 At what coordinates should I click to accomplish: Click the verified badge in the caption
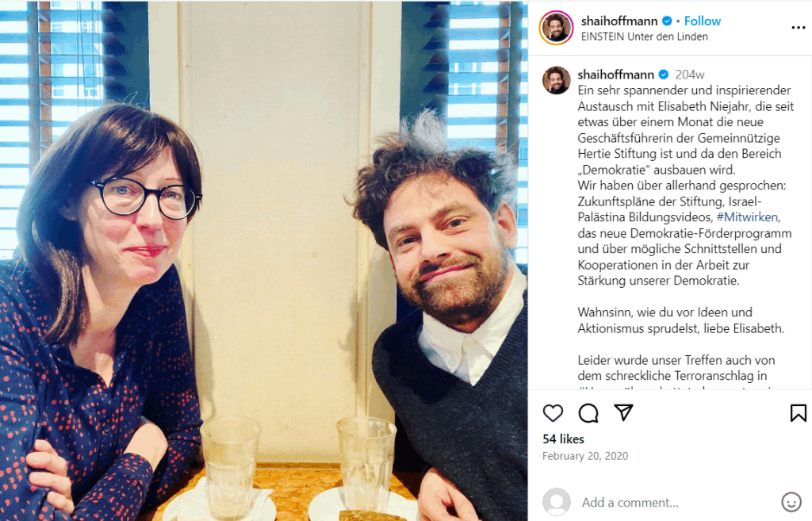coord(664,75)
